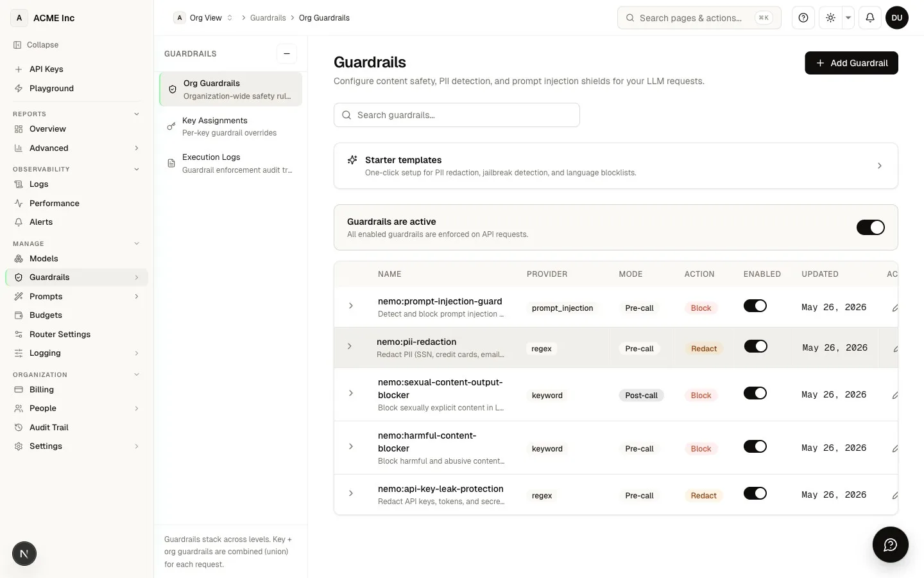Click the round N logo button
This screenshot has width=924, height=578.
24,554
